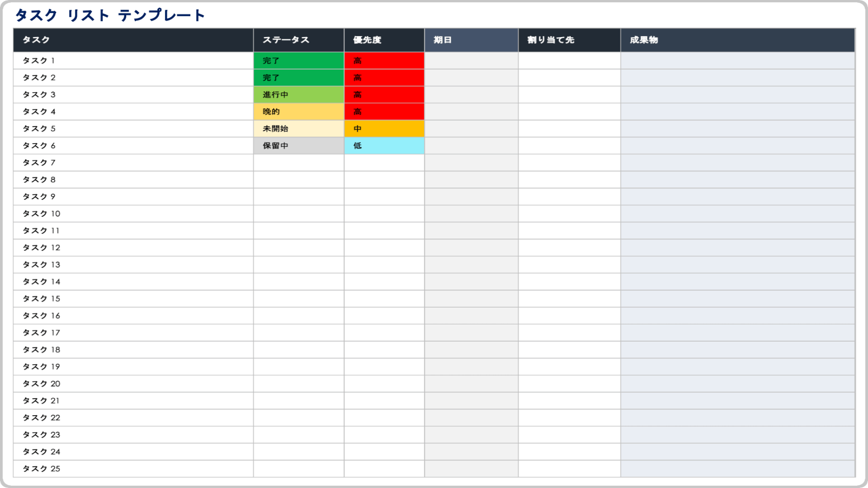Viewport: 868px width, 488px height.
Task: Select the タスク 10 cell
Action: pyautogui.click(x=133, y=214)
